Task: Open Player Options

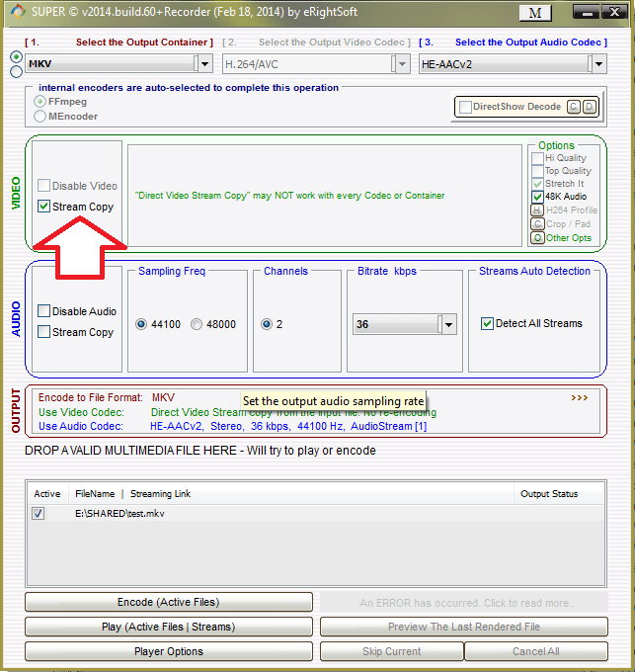Action: (x=168, y=651)
